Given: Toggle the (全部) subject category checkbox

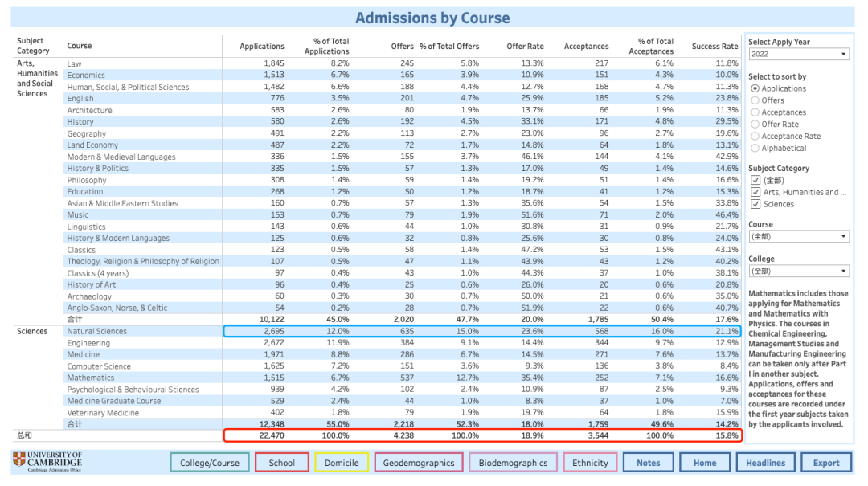Looking at the screenshot, I should (755, 180).
